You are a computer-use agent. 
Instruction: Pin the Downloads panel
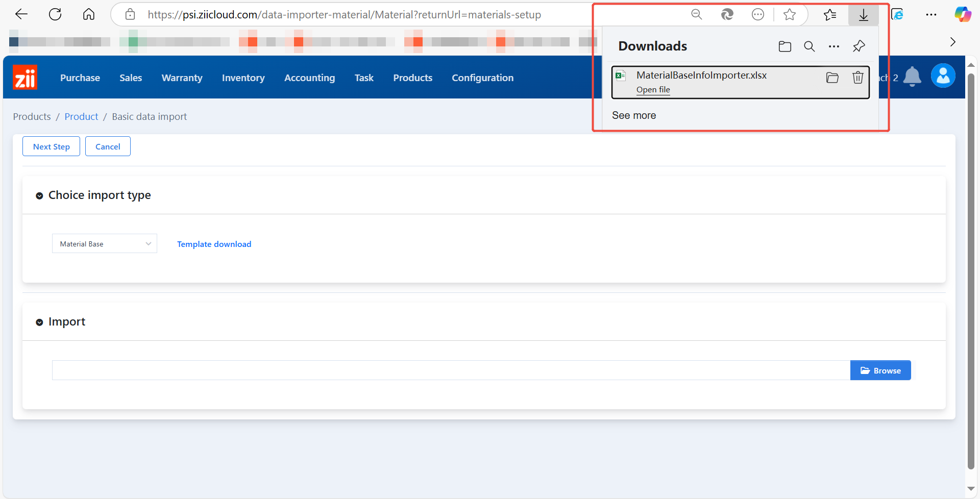click(859, 46)
